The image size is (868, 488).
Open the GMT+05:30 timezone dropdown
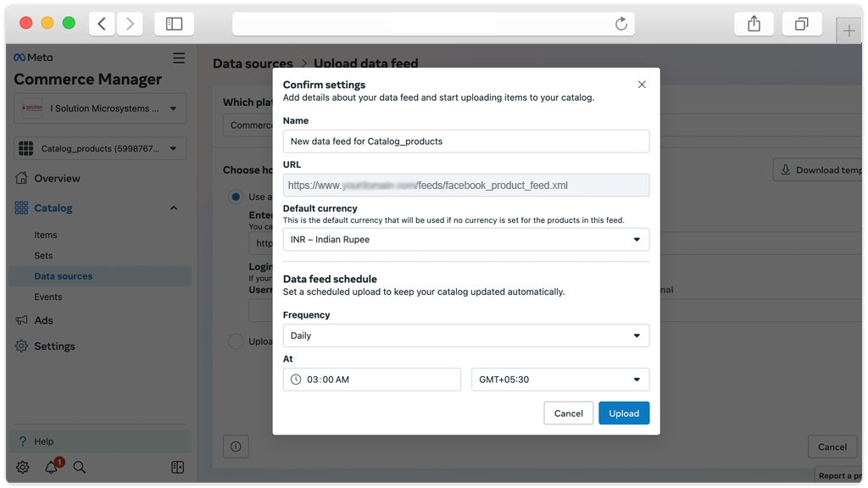pyautogui.click(x=559, y=380)
